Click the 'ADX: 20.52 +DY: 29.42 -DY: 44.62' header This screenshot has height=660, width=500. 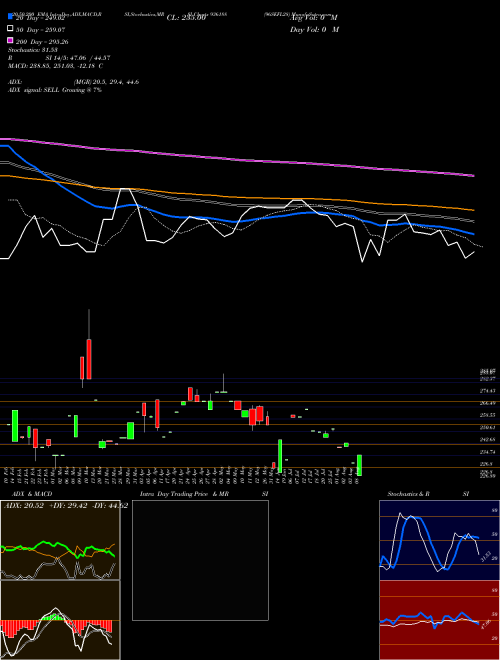[66, 506]
